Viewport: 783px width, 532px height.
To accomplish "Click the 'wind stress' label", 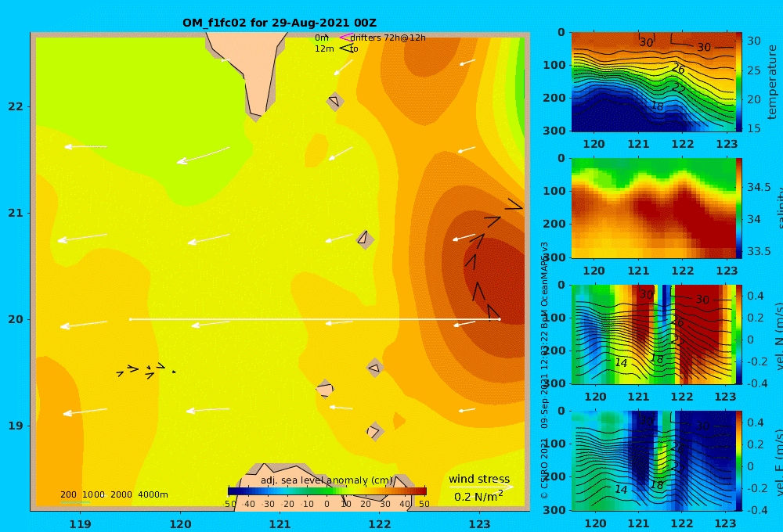I will 479,479.
